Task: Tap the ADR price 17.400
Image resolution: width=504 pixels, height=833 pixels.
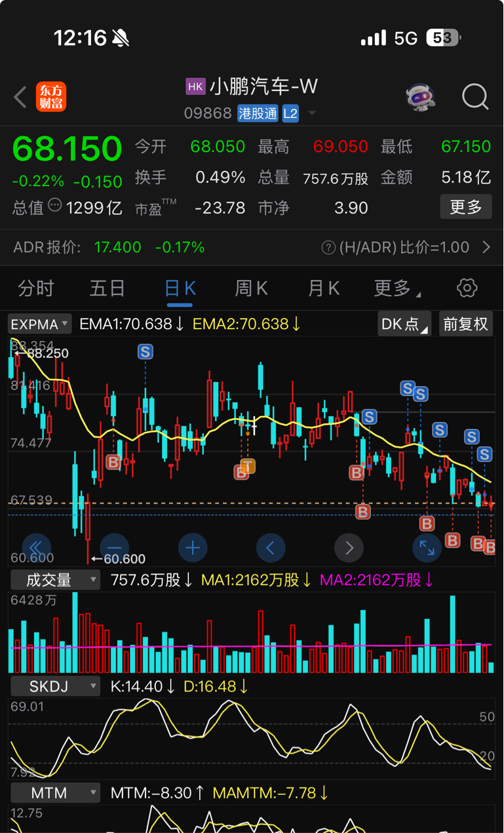Action: 117,247
